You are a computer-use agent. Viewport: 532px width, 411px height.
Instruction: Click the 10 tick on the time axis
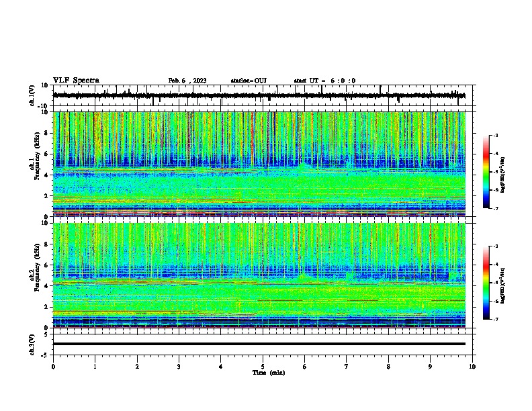click(472, 367)
